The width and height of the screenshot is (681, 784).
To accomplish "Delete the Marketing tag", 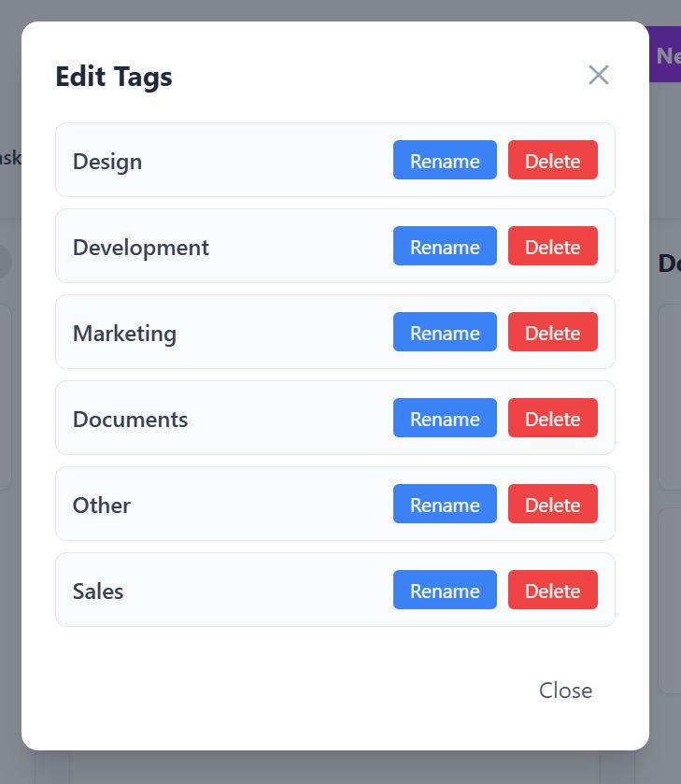I will [552, 333].
